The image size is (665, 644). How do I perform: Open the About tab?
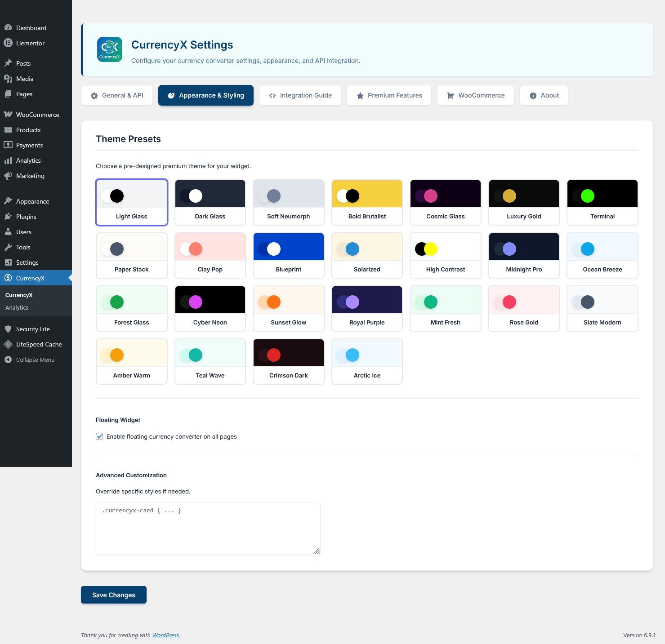[x=544, y=95]
